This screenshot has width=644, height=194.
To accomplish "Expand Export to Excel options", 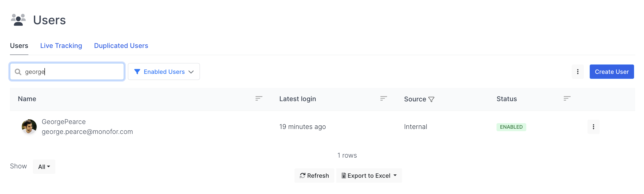I will [x=395, y=176].
